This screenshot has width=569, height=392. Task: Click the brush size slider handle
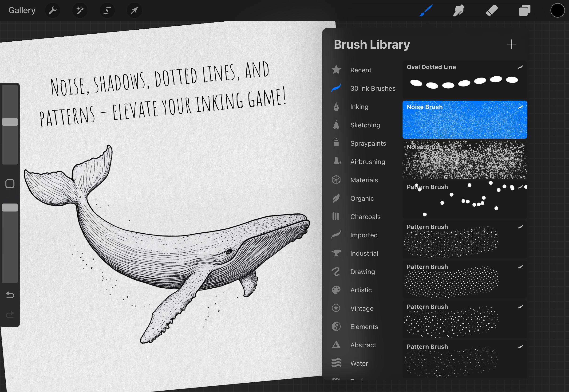[x=10, y=122]
